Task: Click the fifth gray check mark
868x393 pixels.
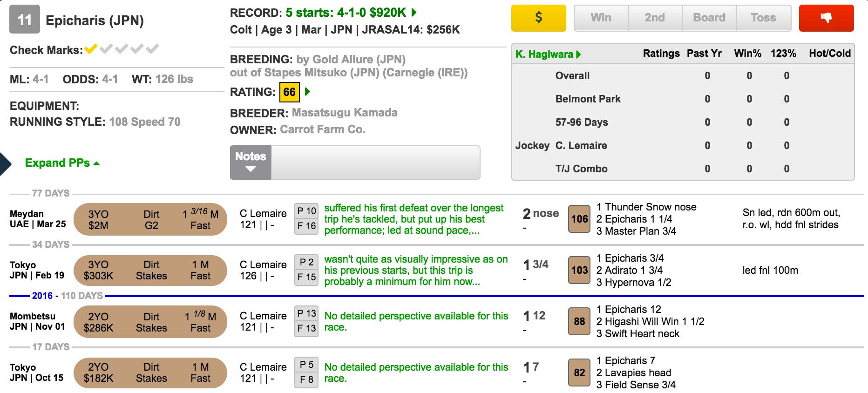Action: click(152, 49)
